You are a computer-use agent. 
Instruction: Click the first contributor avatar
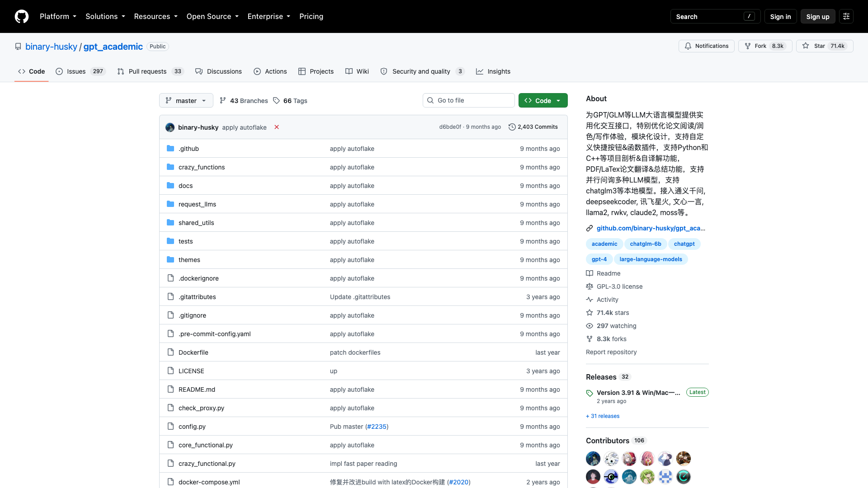click(x=593, y=459)
